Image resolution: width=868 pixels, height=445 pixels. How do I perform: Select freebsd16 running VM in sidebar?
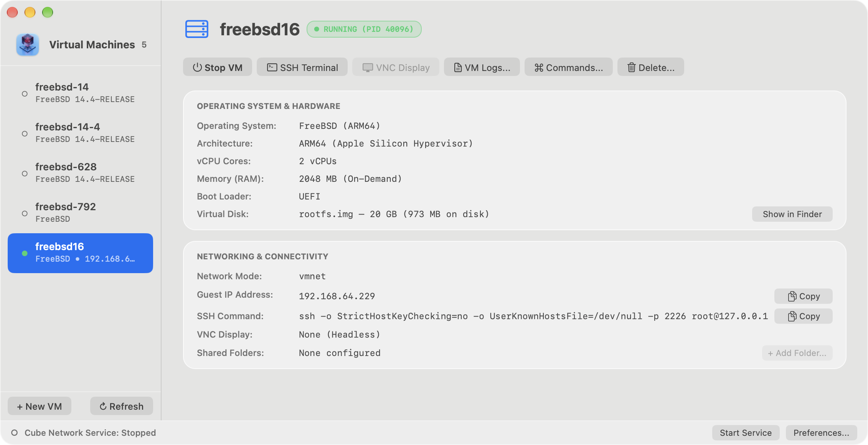(81, 253)
